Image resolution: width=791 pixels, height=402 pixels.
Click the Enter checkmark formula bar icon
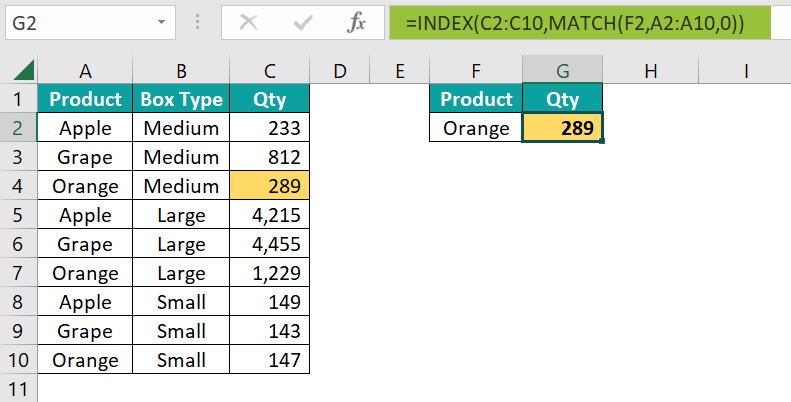pyautogui.click(x=302, y=23)
